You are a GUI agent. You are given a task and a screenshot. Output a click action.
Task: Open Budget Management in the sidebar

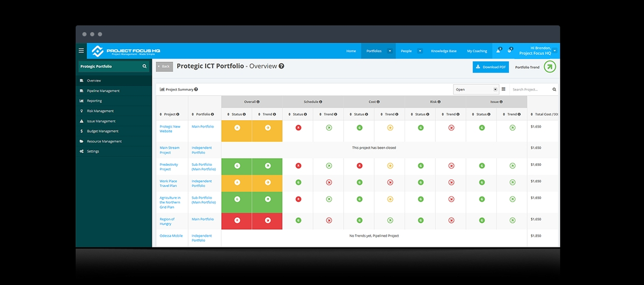tap(114, 131)
